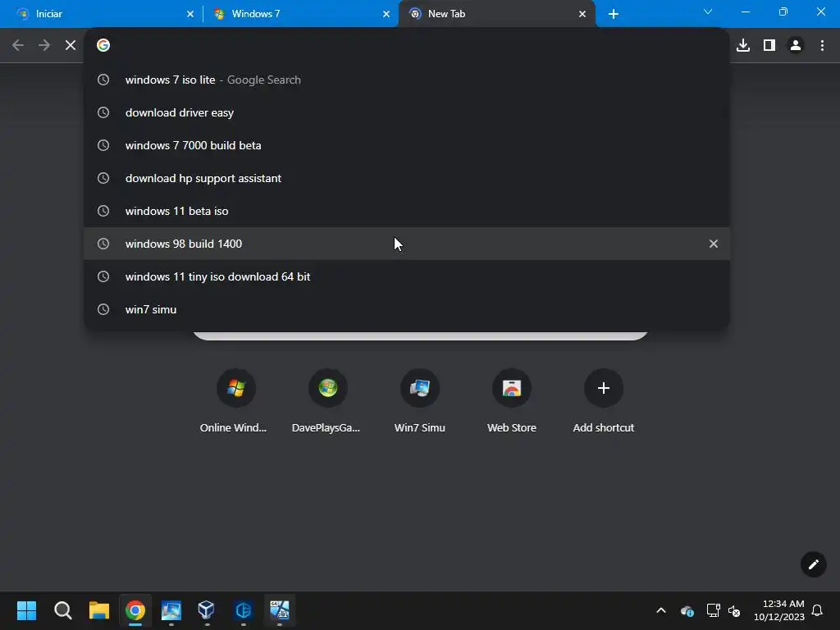Open network status tray icon
Image resolution: width=840 pixels, height=630 pixels.
[x=713, y=610]
